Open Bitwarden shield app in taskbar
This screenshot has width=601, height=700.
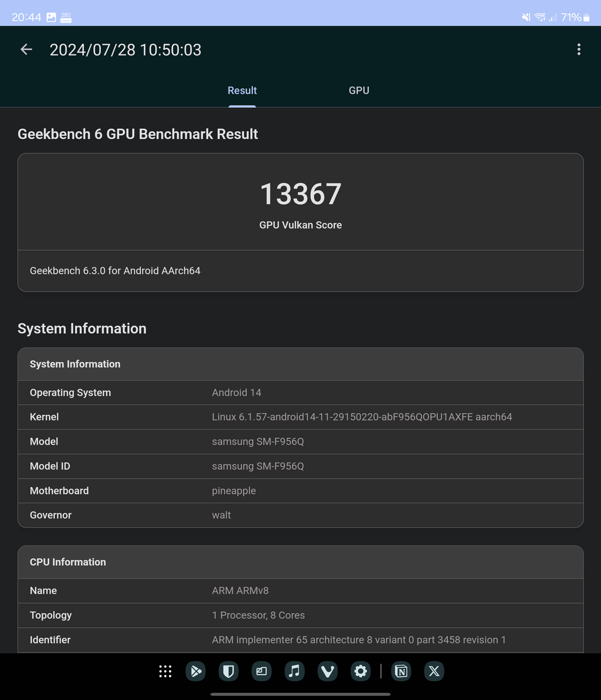[x=229, y=671]
